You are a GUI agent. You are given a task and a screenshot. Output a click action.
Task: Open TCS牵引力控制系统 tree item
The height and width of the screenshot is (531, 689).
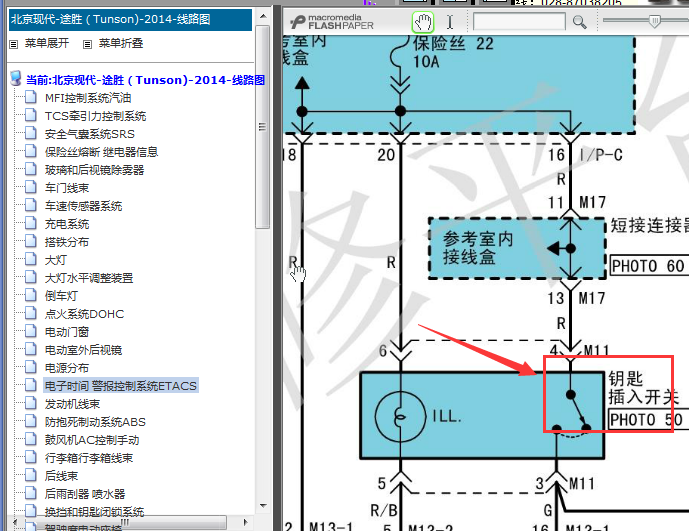tap(95, 116)
